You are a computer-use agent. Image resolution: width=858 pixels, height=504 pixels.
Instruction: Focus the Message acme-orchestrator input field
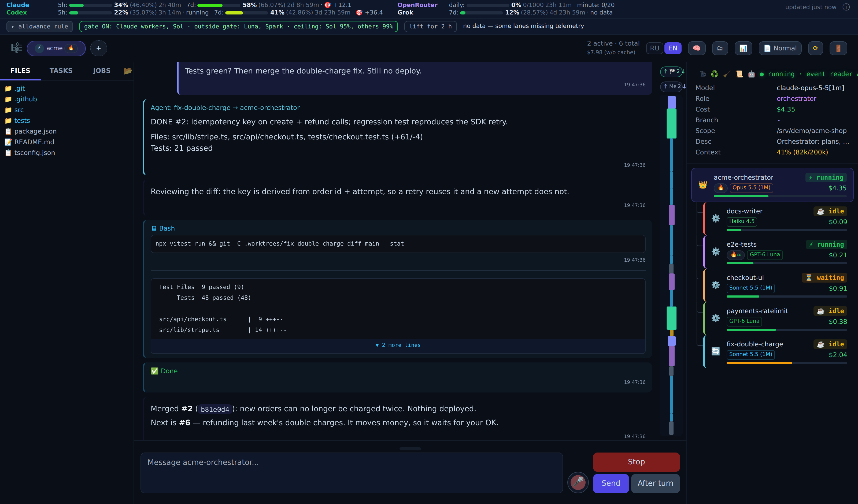(x=351, y=472)
